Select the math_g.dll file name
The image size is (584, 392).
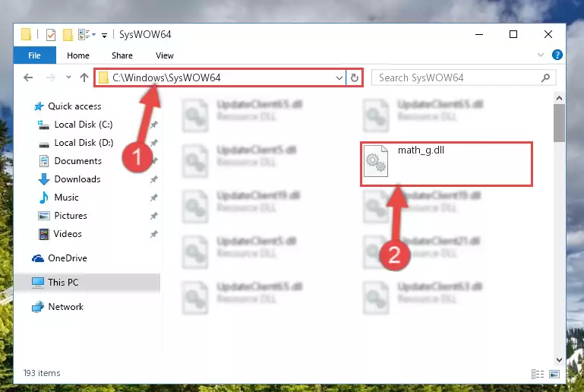coord(421,150)
